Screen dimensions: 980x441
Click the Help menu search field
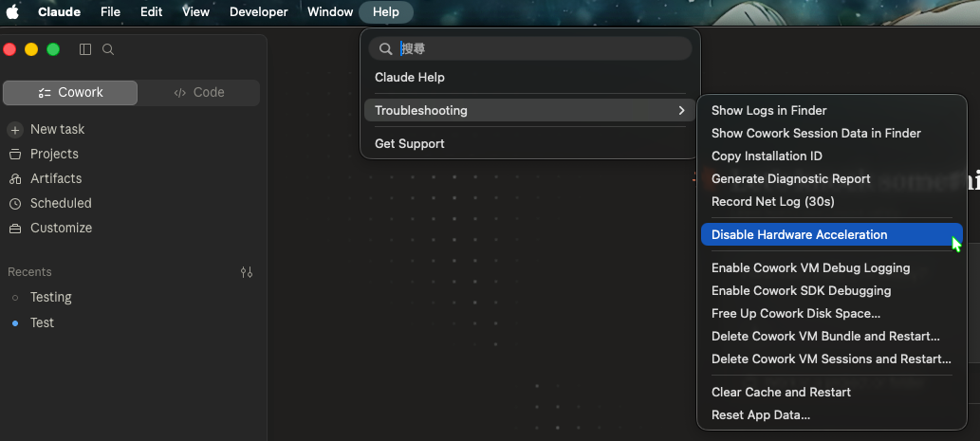(530, 48)
